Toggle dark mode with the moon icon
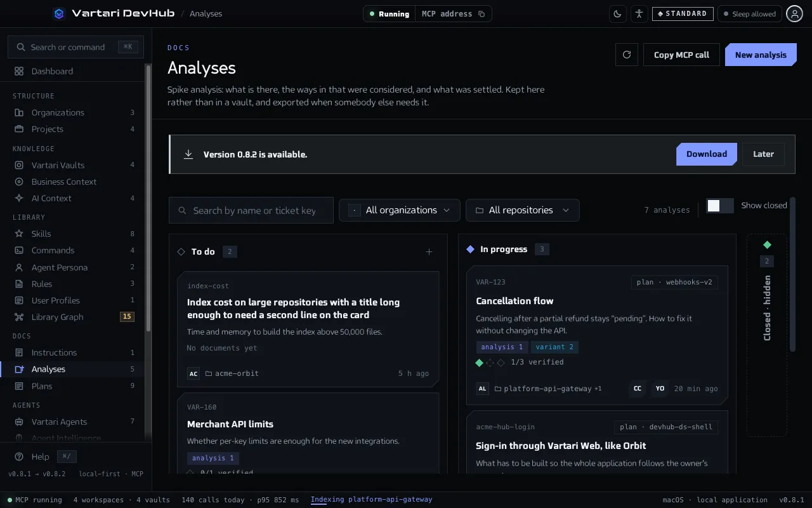This screenshot has height=508, width=812. [x=617, y=13]
